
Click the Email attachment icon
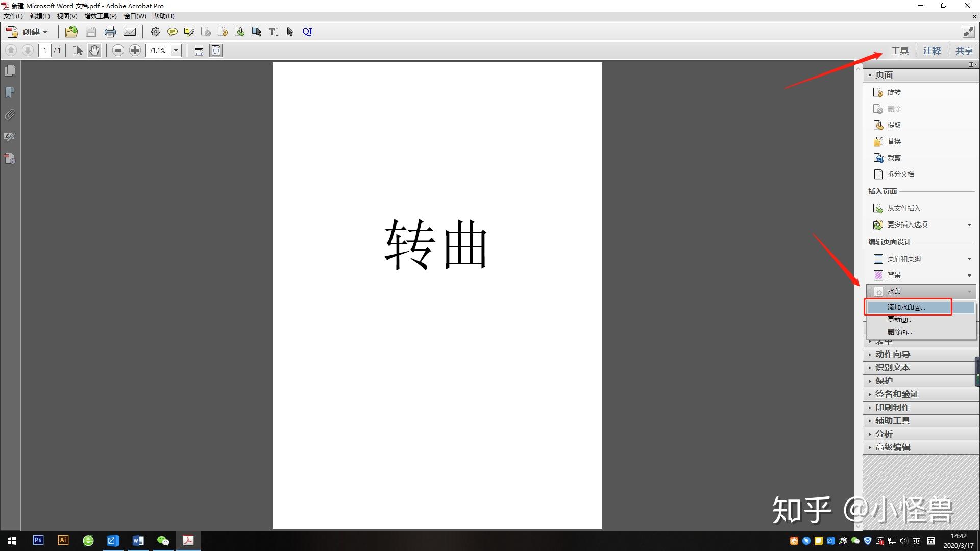click(x=130, y=31)
